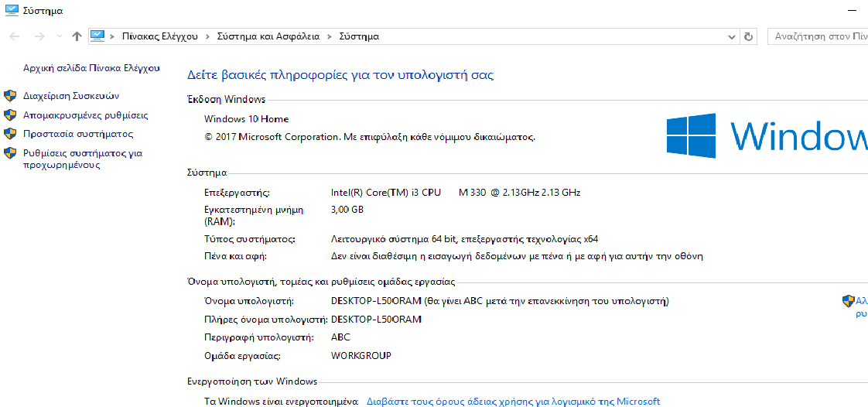Click shield icon beside Προστασία συστήματος
Image resolution: width=868 pixels, height=407 pixels.
point(10,134)
